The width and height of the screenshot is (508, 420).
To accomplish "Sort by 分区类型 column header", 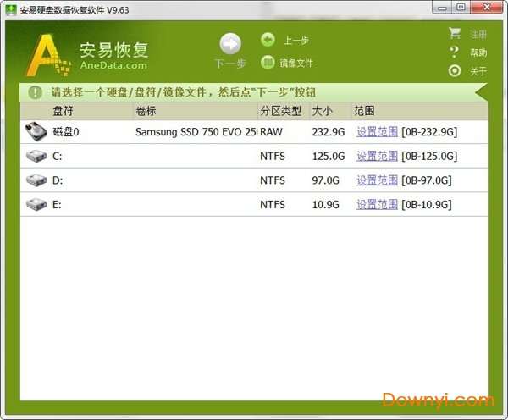I will pyautogui.click(x=281, y=111).
